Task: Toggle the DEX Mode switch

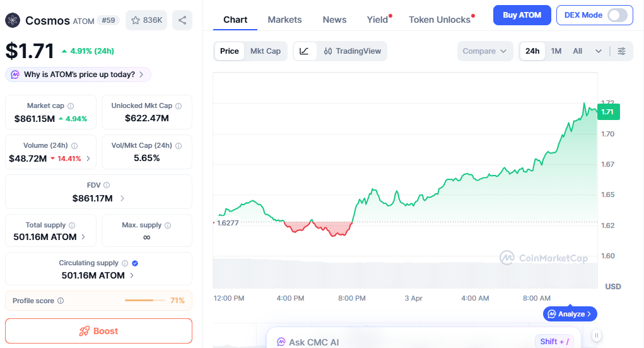Action: (618, 15)
